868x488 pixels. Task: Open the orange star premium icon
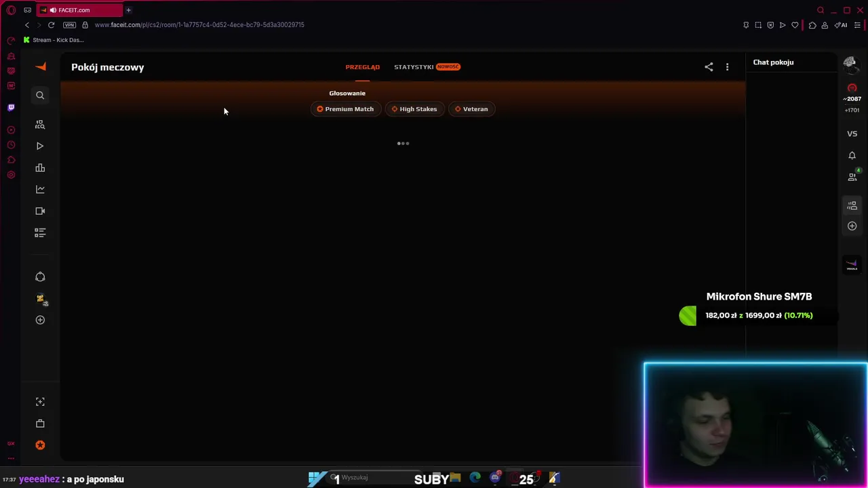40,445
